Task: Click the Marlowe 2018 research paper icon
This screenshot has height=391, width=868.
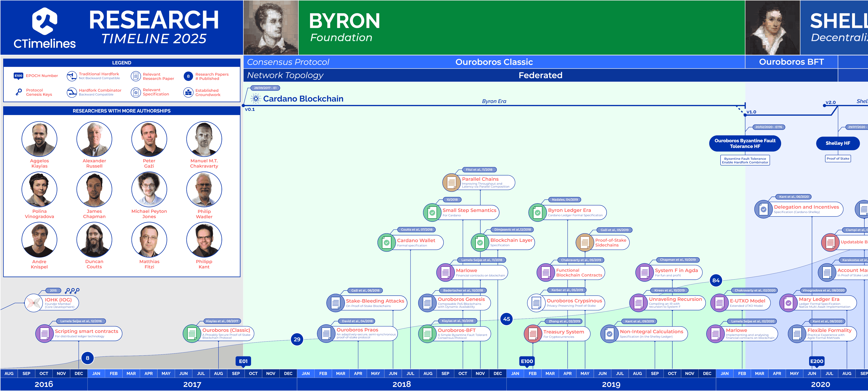Action: pos(445,272)
